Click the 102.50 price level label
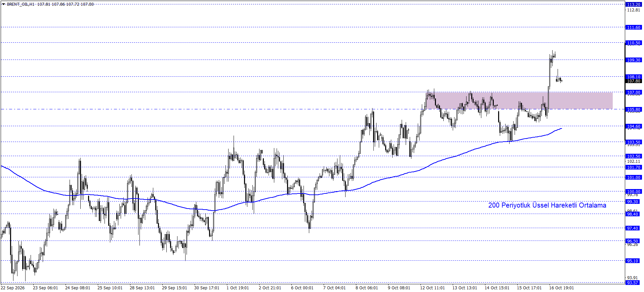644x292 pixels. (634, 156)
